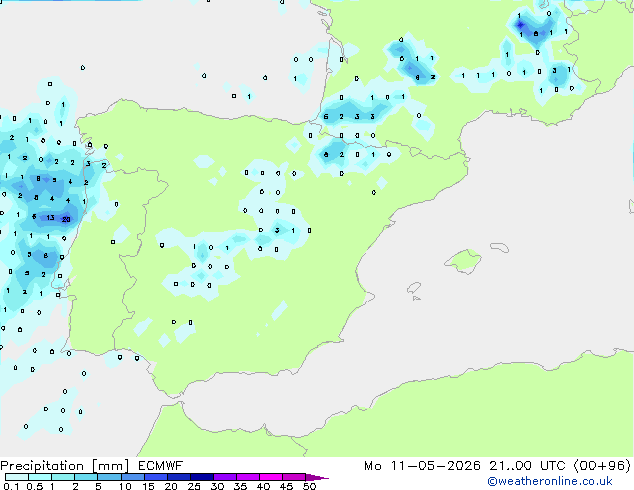Select the Ibiza island outline
Screen dimensions: 634x490
tap(414, 288)
